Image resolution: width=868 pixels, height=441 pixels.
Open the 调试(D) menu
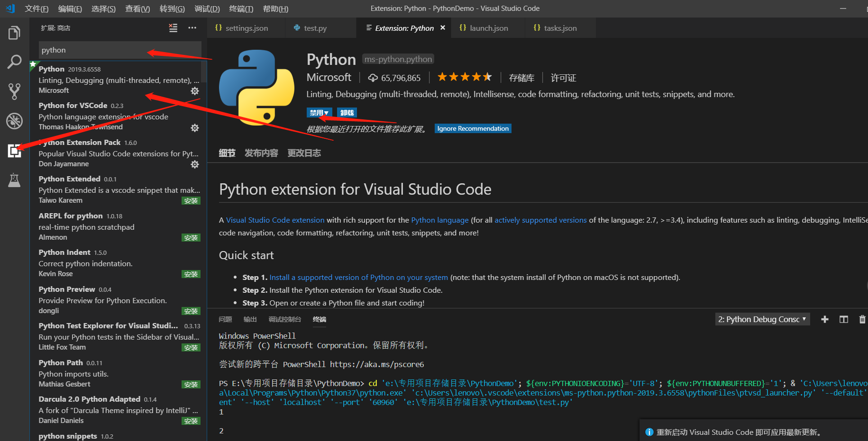207,9
